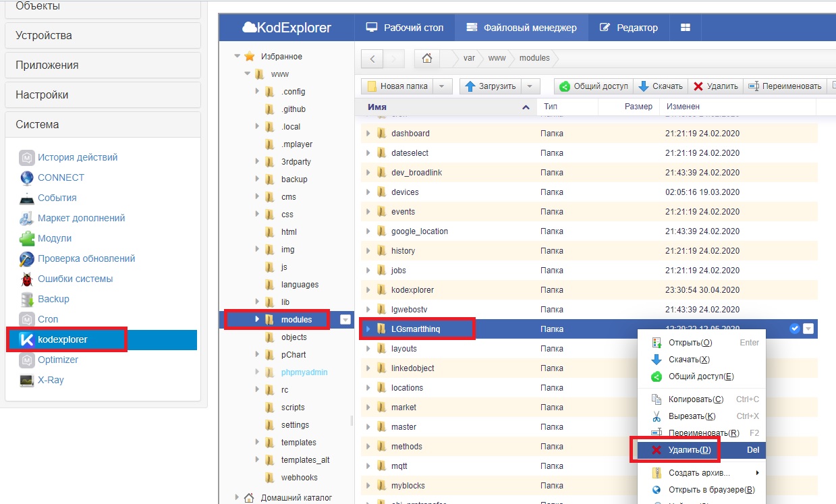Image resolution: width=836 pixels, height=504 pixels.
Task: Open the Загрузить dropdown arrow
Action: [530, 86]
